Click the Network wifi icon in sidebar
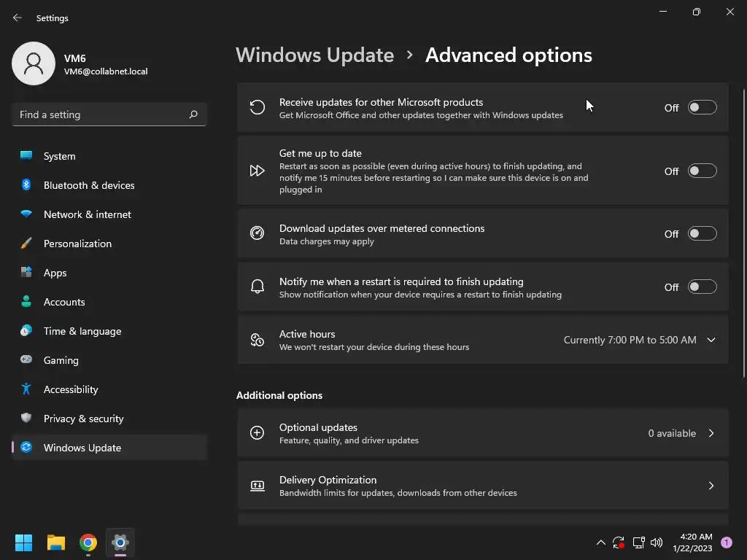747x560 pixels. tap(26, 214)
